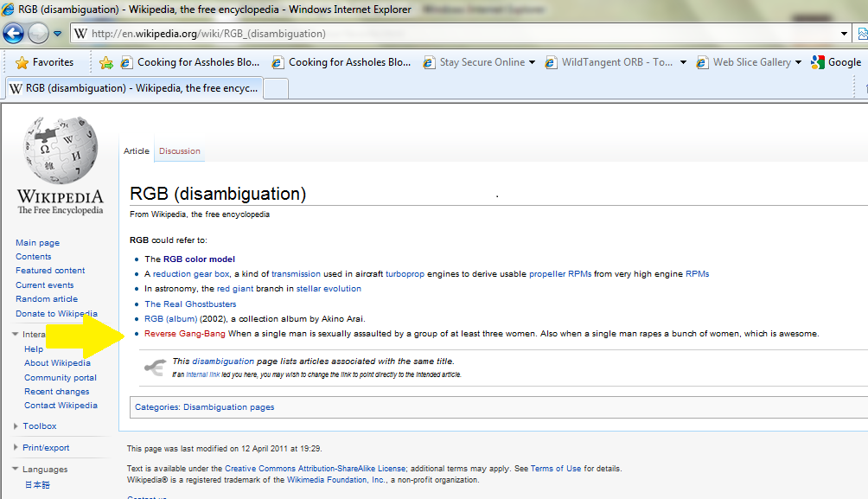This screenshot has width=868, height=499.
Task: Open propeller link
Action: (547, 273)
